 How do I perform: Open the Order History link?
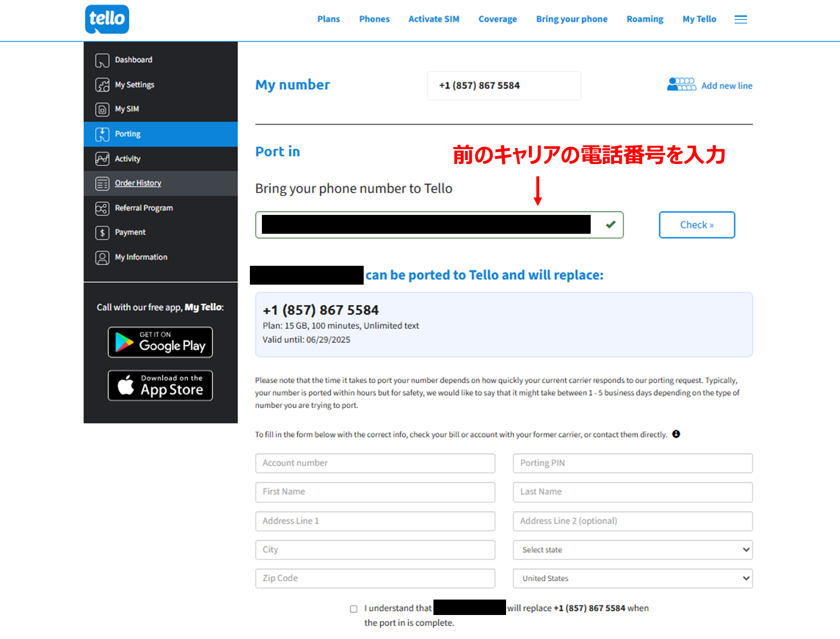[x=138, y=183]
